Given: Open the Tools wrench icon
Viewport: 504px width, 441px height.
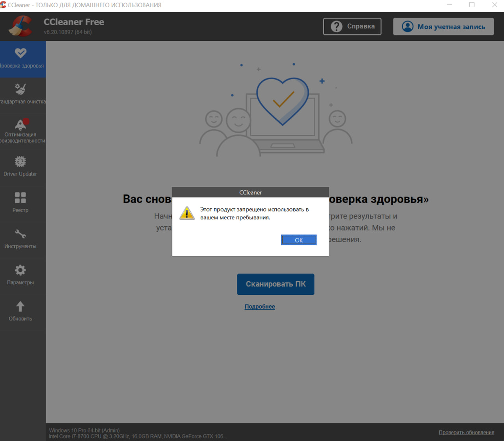Looking at the screenshot, I should (20, 234).
